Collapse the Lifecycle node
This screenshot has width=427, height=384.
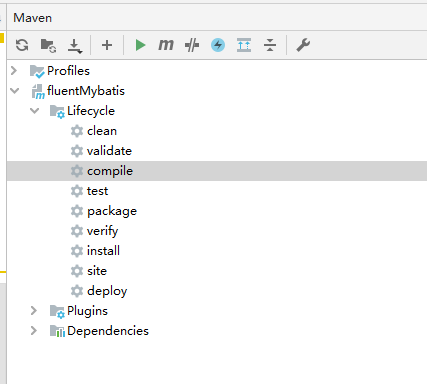(x=35, y=111)
